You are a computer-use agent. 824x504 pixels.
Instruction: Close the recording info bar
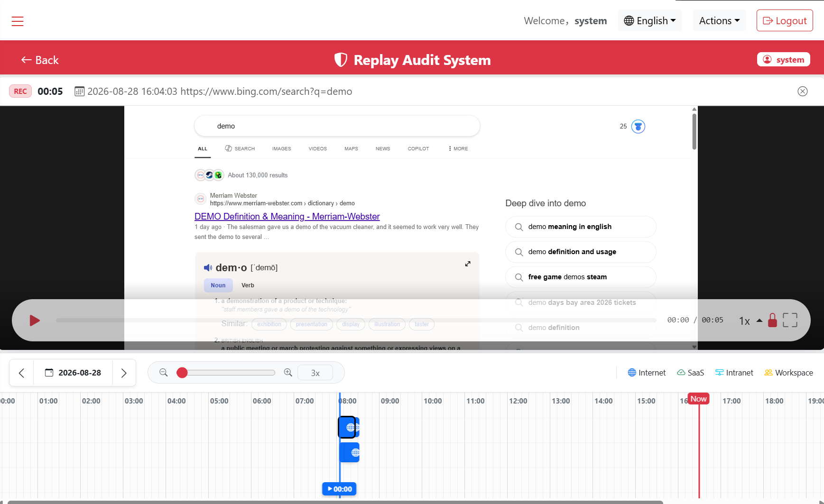[x=803, y=92]
